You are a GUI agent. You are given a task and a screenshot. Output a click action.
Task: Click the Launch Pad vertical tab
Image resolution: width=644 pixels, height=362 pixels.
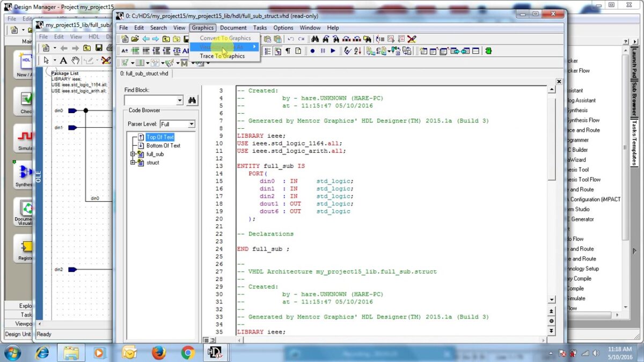click(634, 63)
